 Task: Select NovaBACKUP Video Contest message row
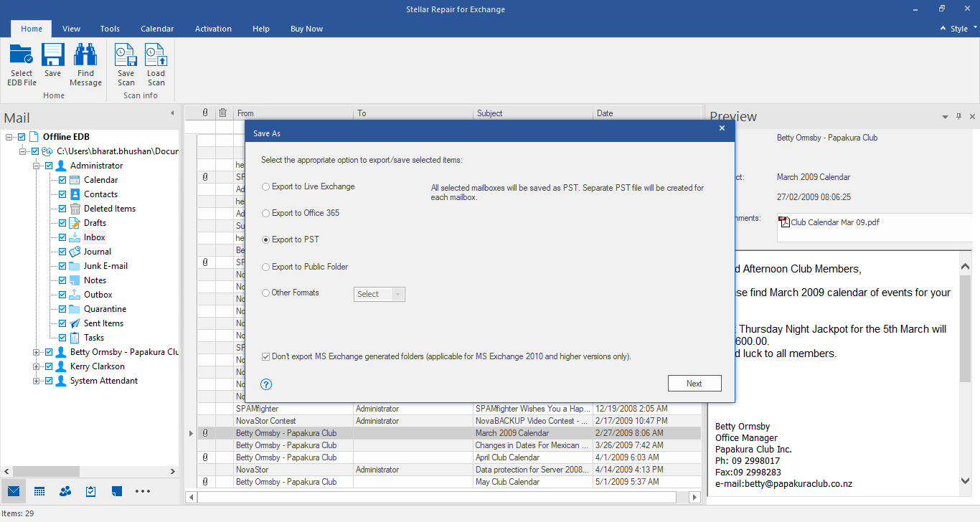(x=449, y=421)
